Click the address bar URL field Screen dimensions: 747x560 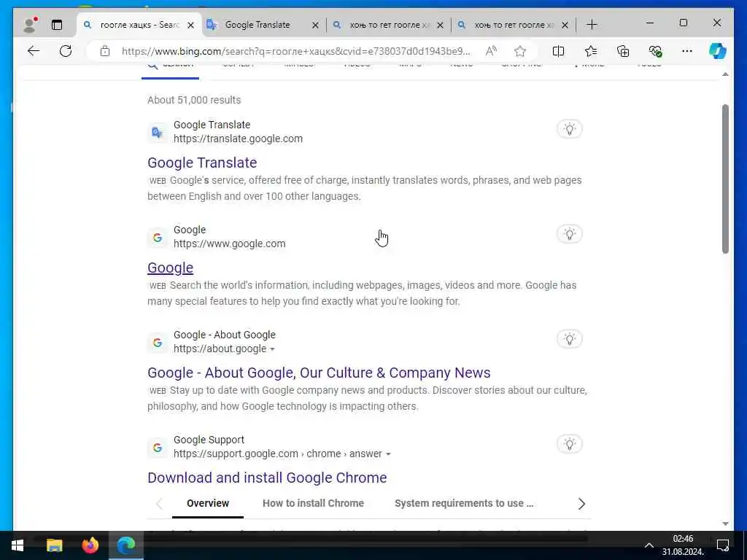click(295, 51)
